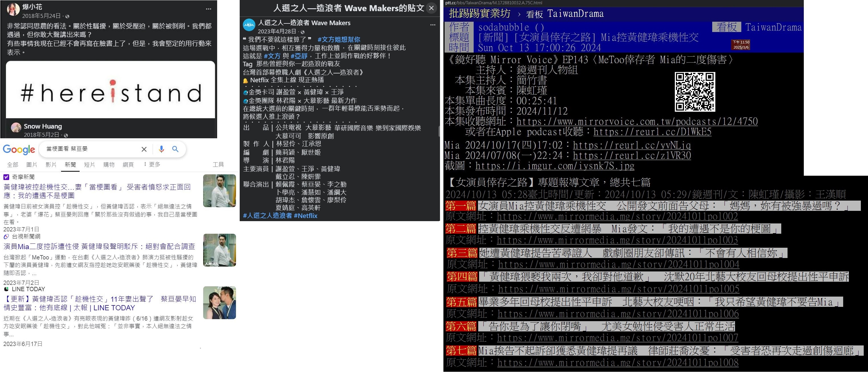Viewport: 868px width, 372px height.
Task: Open link reurl.cc/z1VR30
Action: (632, 155)
